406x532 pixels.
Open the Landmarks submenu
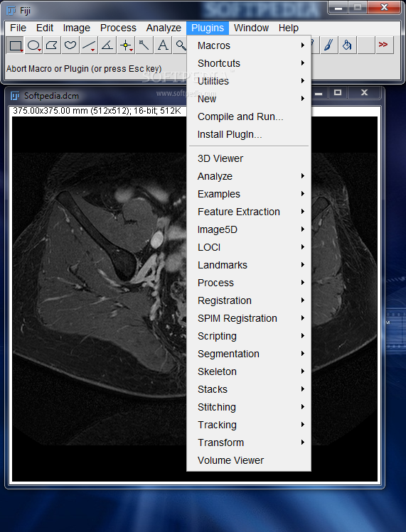[249, 265]
